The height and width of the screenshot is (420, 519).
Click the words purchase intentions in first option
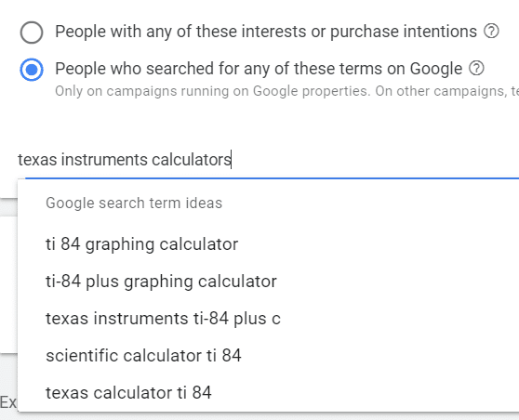[404, 32]
